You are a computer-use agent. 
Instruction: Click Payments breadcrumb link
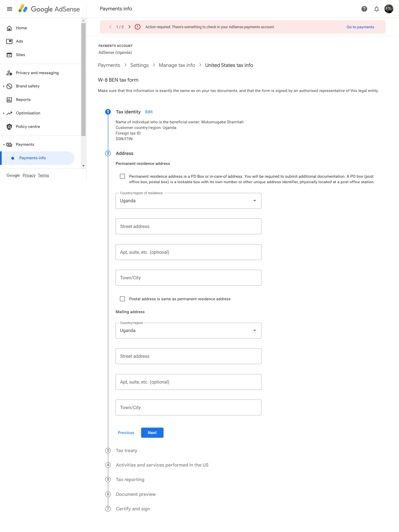pyautogui.click(x=109, y=65)
